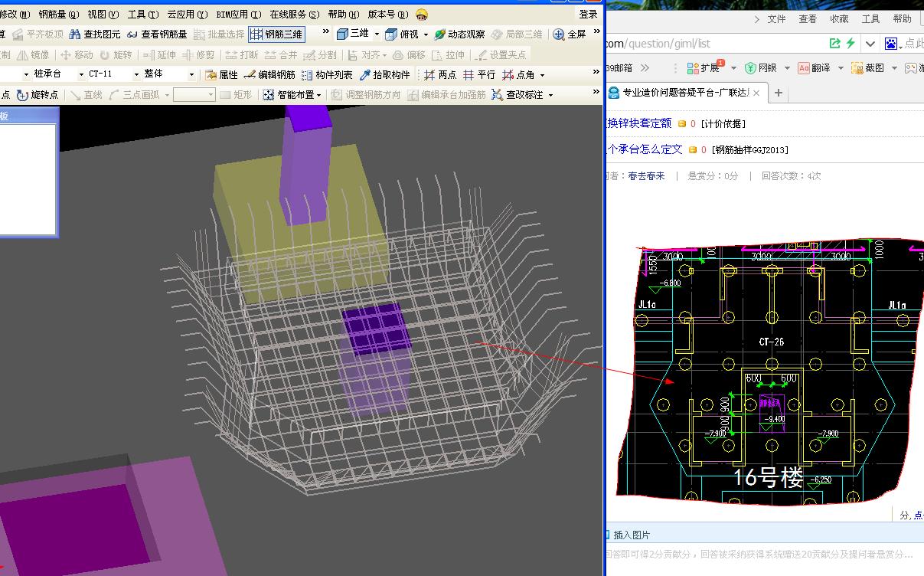The image size is (924, 576).
Task: Open the 版本号 menu
Action: (388, 14)
